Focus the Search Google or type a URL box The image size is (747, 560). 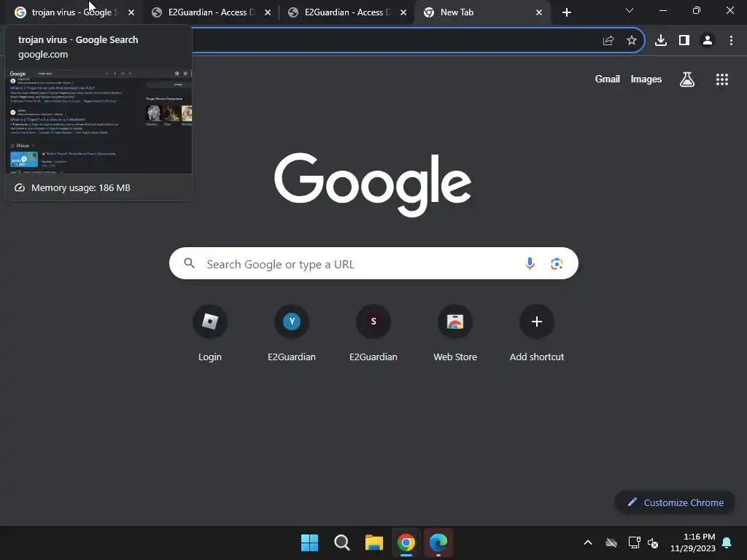[373, 263]
